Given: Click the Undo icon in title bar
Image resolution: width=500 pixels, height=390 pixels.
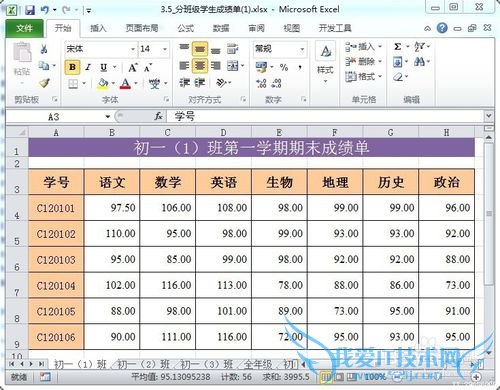Looking at the screenshot, I should pyautogui.click(x=45, y=10).
